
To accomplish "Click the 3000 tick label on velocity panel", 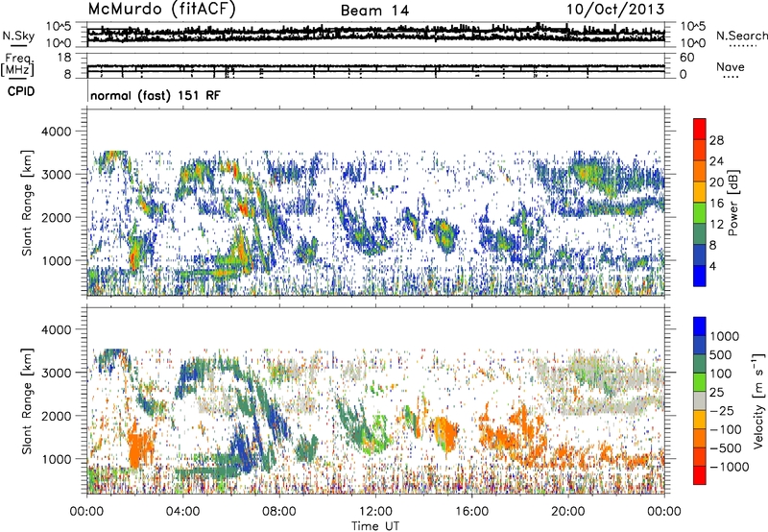I will point(55,373).
